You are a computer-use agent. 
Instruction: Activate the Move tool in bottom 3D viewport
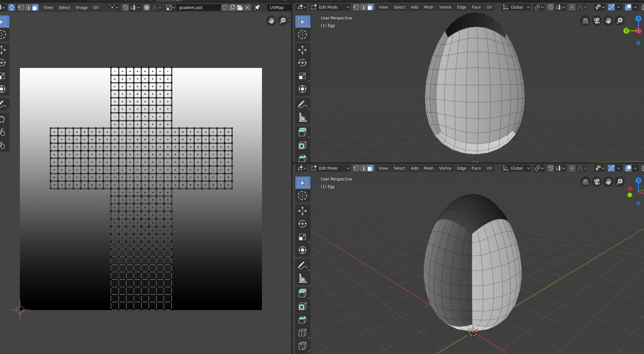tap(302, 211)
